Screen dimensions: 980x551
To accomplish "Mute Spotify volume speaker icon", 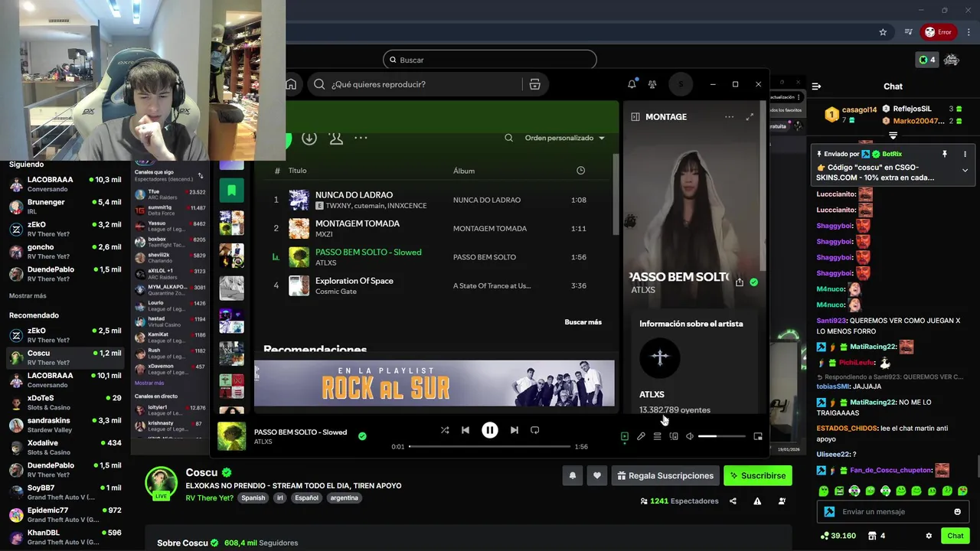I will pyautogui.click(x=690, y=436).
